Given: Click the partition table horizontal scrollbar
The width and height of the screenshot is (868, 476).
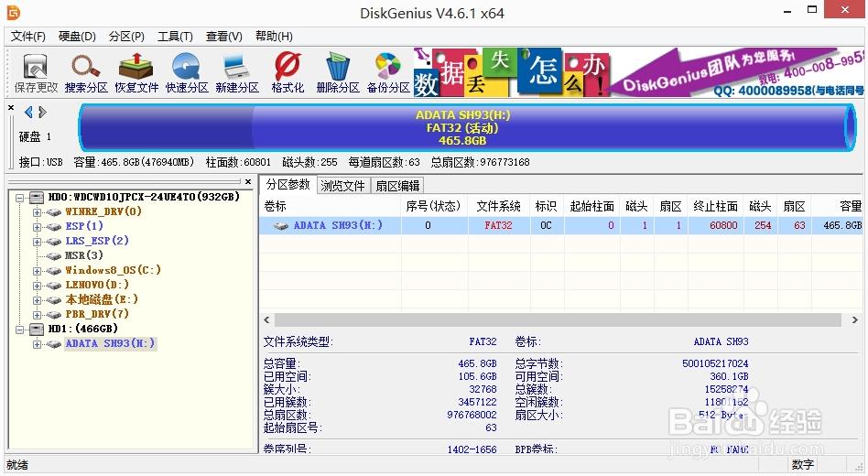Looking at the screenshot, I should 559,320.
